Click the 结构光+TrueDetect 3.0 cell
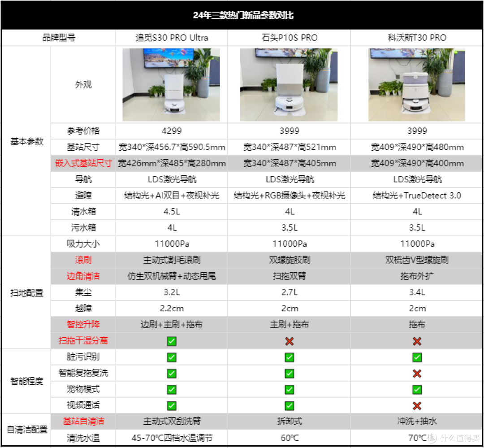 point(417,195)
